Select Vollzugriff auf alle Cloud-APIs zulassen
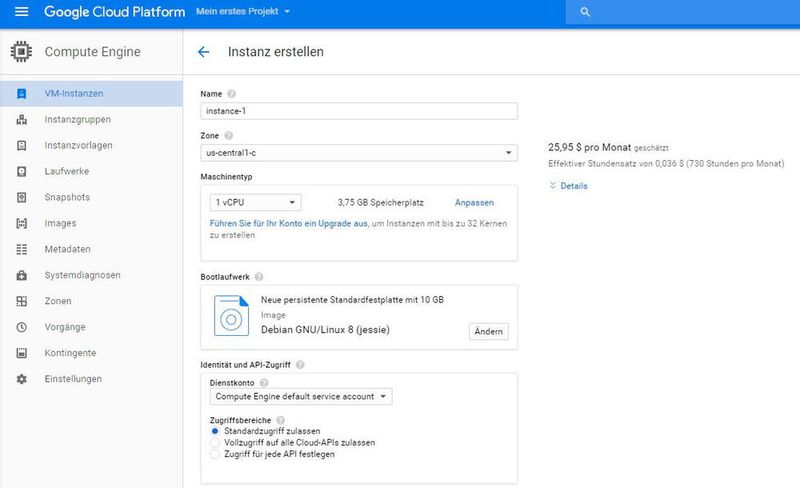 pyautogui.click(x=215, y=443)
